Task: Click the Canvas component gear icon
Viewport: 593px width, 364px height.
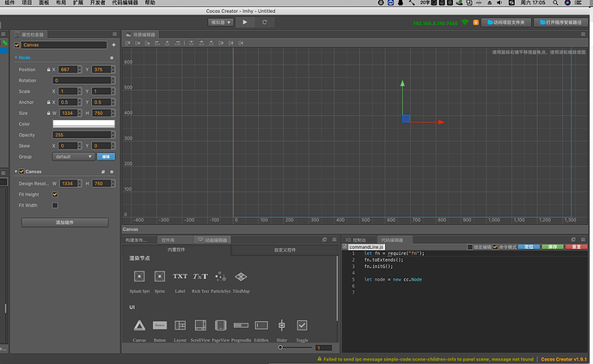Action: pos(113,172)
